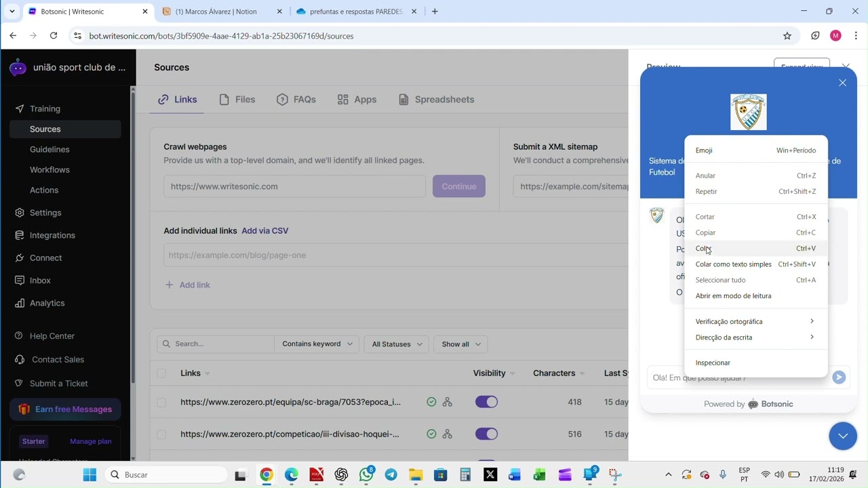Open the Manage plan link
The image size is (868, 488).
[91, 441]
